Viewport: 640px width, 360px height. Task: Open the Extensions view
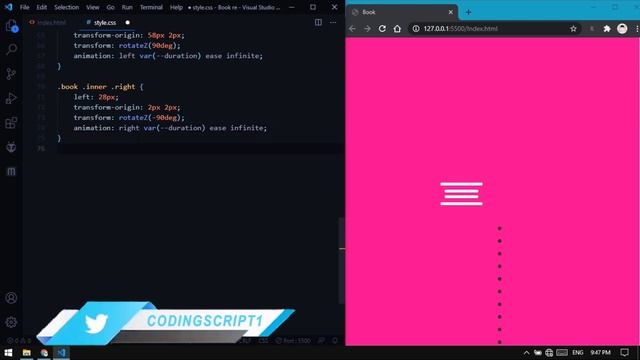[11, 122]
